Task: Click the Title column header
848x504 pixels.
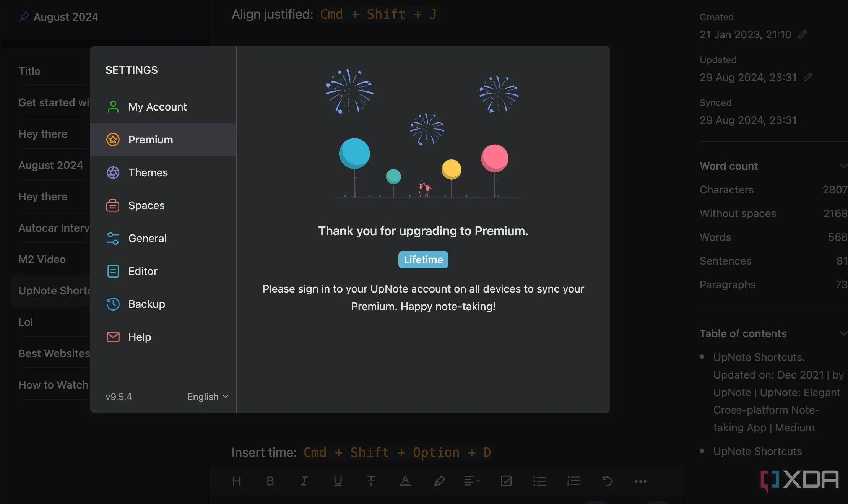Action: (29, 71)
